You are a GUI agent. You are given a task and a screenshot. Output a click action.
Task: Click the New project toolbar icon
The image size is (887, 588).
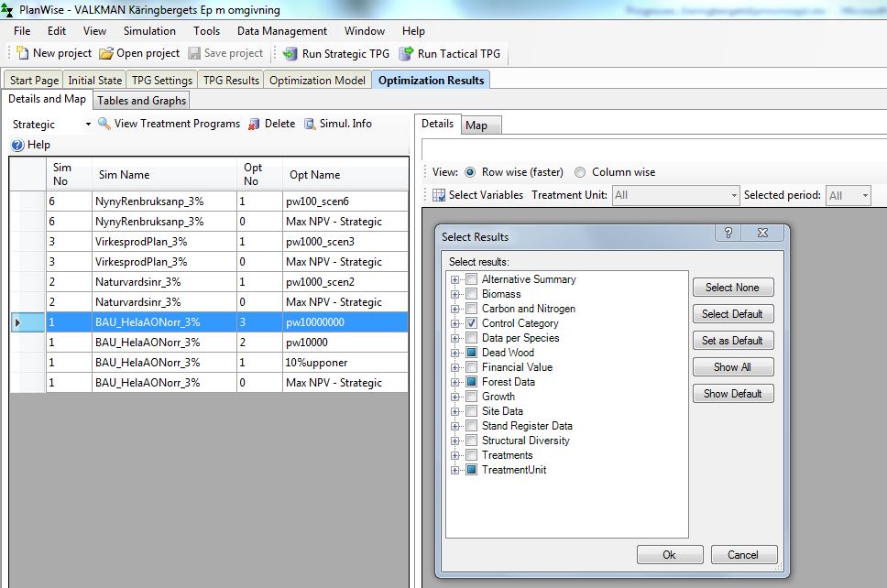tap(22, 54)
